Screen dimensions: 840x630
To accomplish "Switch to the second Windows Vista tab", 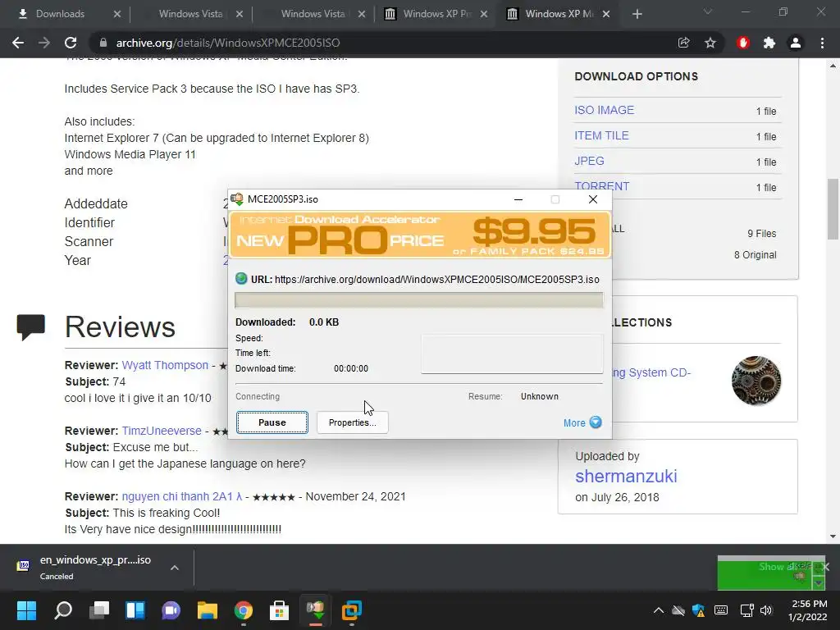I will [313, 14].
